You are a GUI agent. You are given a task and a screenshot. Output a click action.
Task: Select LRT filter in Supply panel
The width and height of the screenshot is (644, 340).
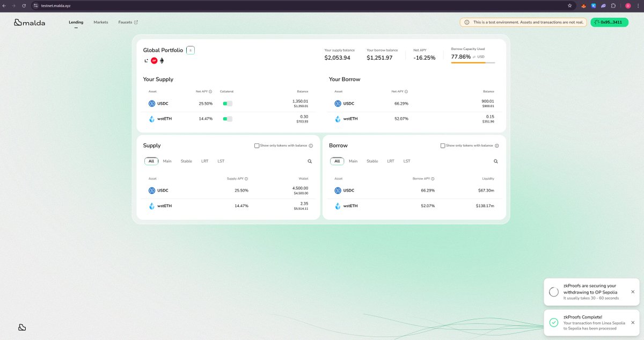point(205,161)
